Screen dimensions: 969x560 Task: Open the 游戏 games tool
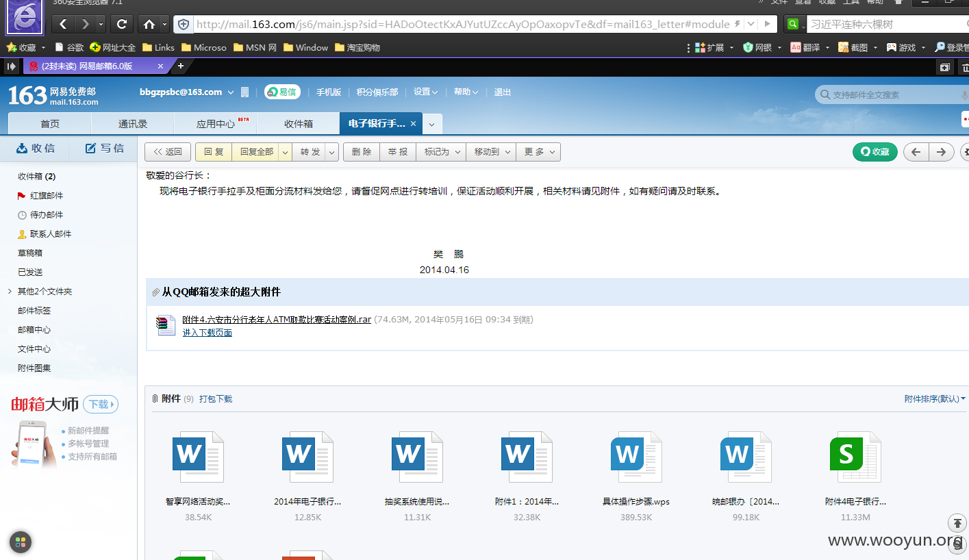(x=901, y=48)
